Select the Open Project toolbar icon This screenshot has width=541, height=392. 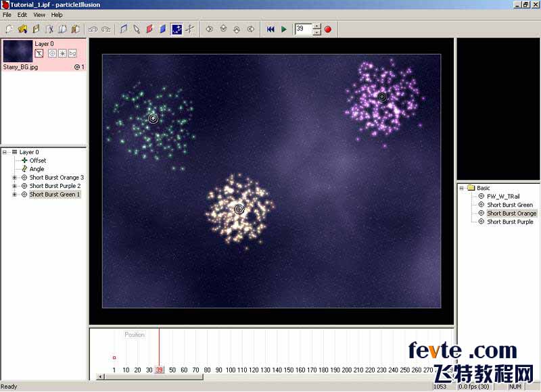22,29
